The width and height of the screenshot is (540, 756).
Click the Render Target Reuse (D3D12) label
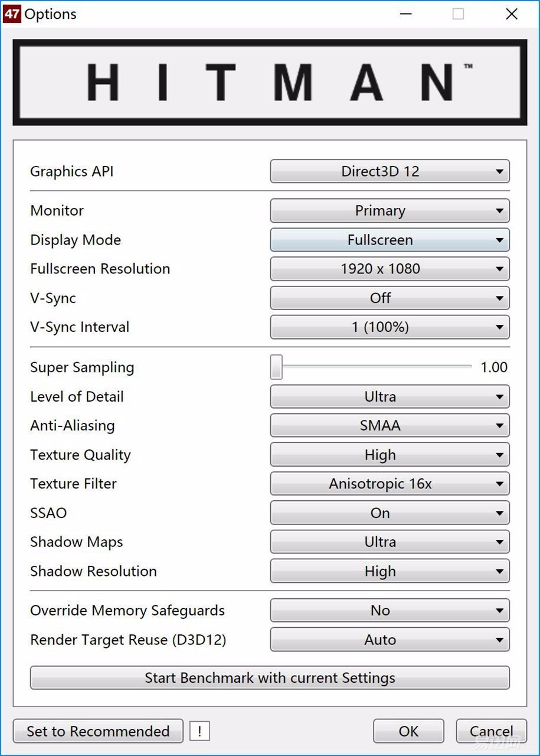[x=128, y=640]
